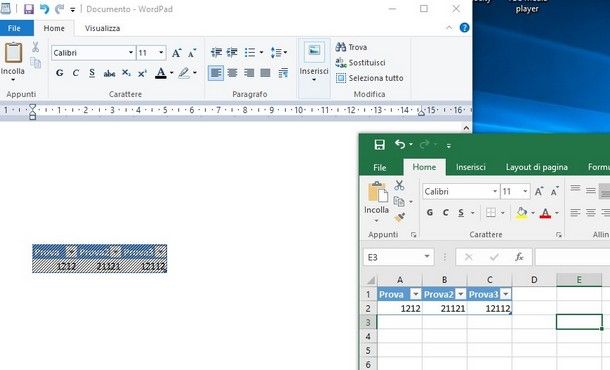This screenshot has height=370, width=610.
Task: Click the Save icon in WordPad title bar
Action: pos(28,9)
